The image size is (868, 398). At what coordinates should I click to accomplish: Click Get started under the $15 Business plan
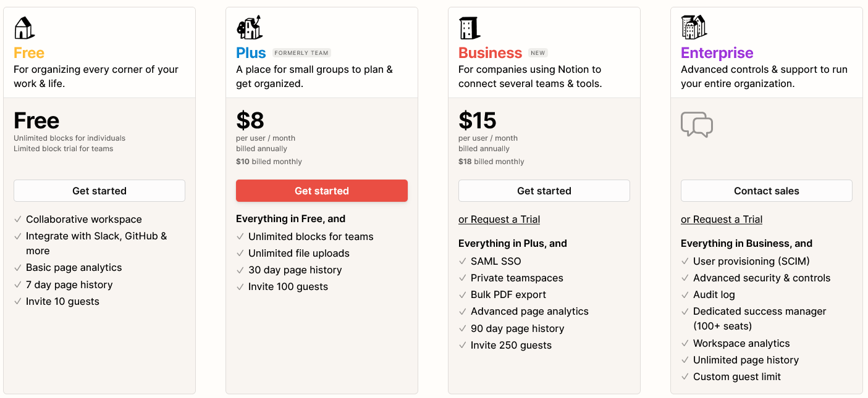[544, 191]
